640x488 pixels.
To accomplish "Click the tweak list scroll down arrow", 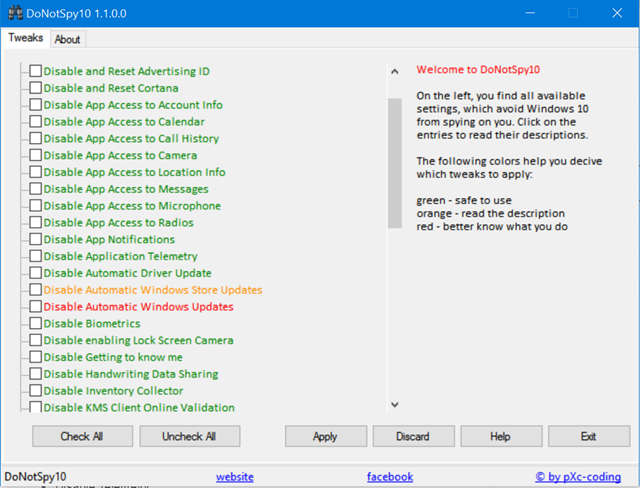I will (395, 404).
